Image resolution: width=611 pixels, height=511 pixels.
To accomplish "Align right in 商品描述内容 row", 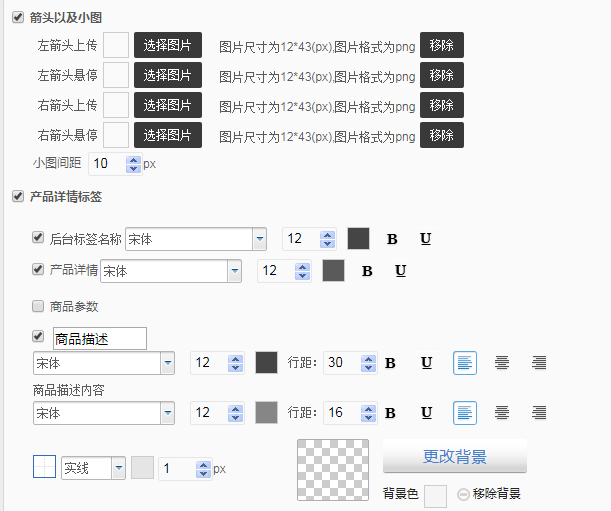I will [539, 413].
